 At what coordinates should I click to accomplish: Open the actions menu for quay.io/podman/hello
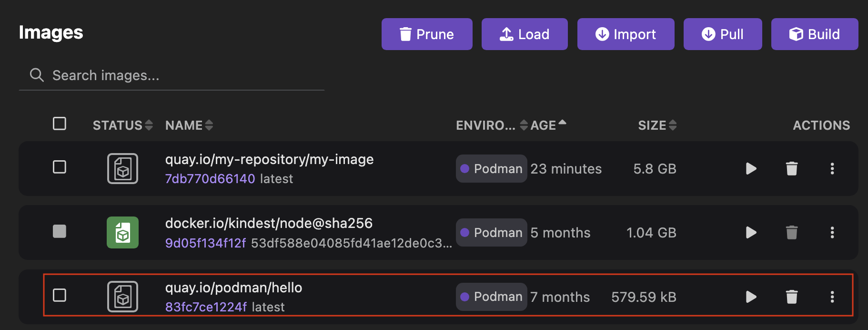pyautogui.click(x=832, y=297)
